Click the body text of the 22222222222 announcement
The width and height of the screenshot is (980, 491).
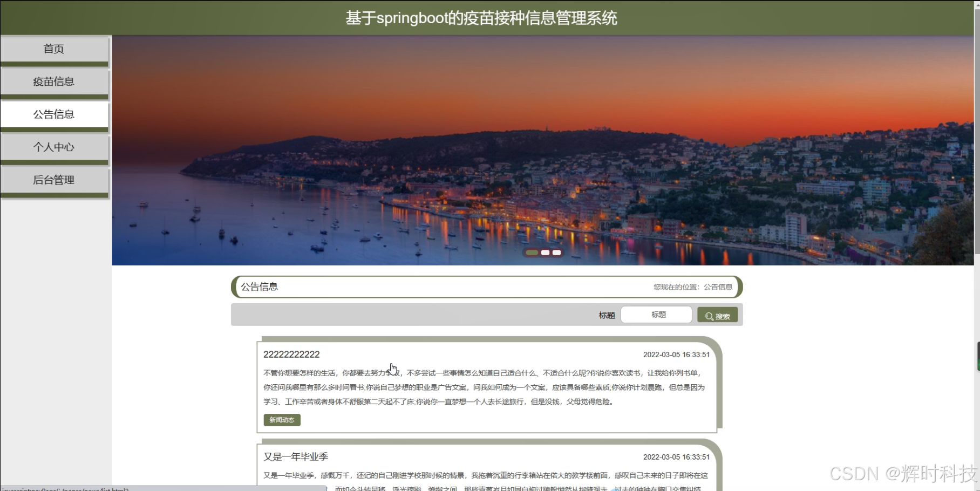[x=484, y=387]
